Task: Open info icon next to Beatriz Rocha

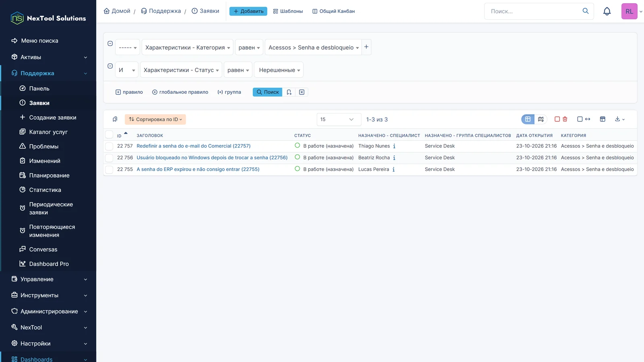Action: 394,158
